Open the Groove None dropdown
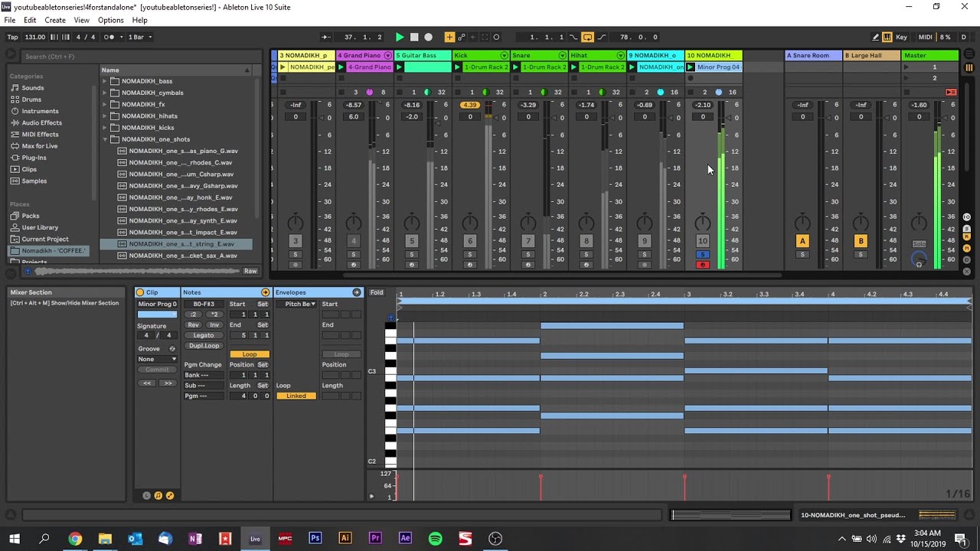The width and height of the screenshot is (980, 551). tap(157, 359)
